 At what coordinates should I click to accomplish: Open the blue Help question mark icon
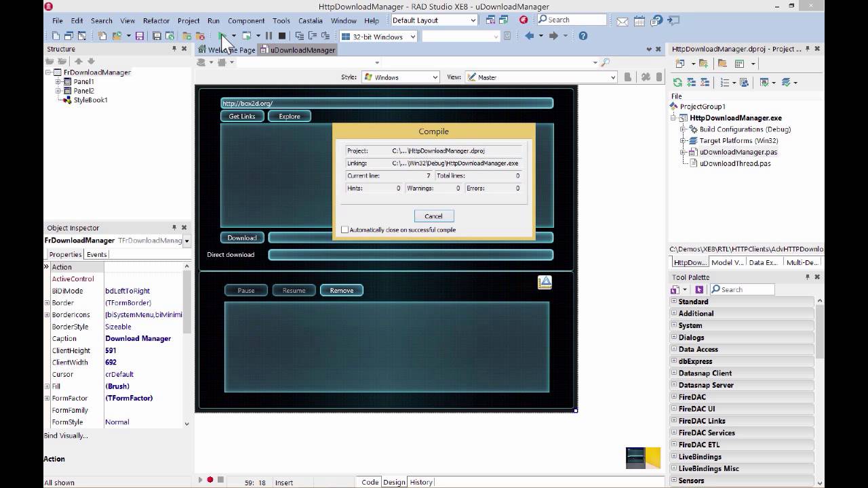click(583, 36)
